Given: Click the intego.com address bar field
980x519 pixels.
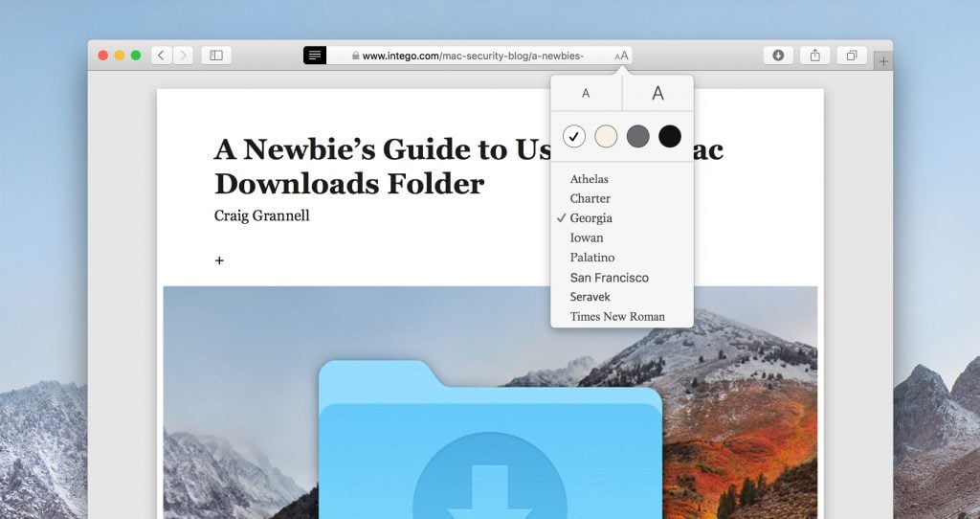Looking at the screenshot, I should [x=469, y=56].
